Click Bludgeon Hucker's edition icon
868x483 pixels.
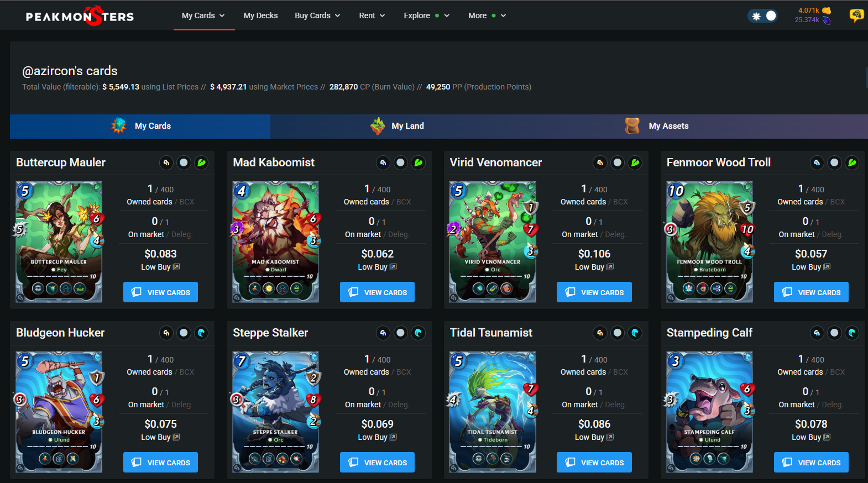coord(166,333)
